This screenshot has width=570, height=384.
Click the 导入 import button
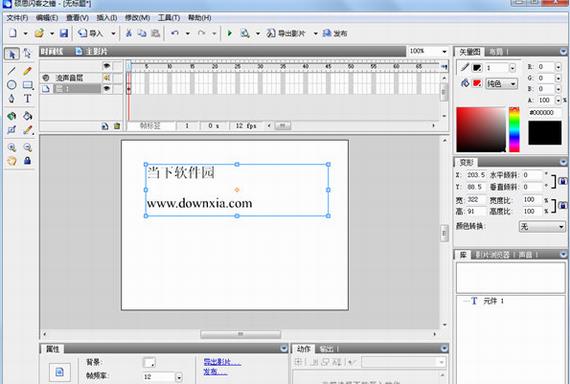click(x=91, y=33)
